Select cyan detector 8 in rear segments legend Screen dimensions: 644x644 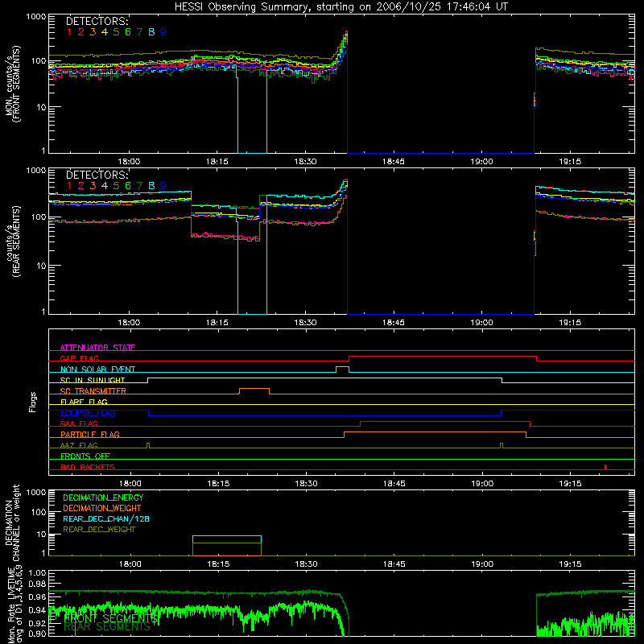[x=151, y=186]
